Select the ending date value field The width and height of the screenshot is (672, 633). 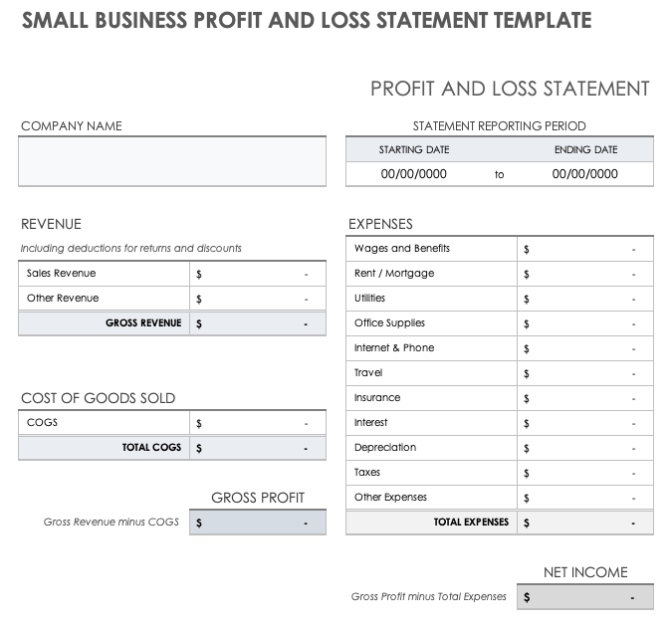tap(585, 174)
